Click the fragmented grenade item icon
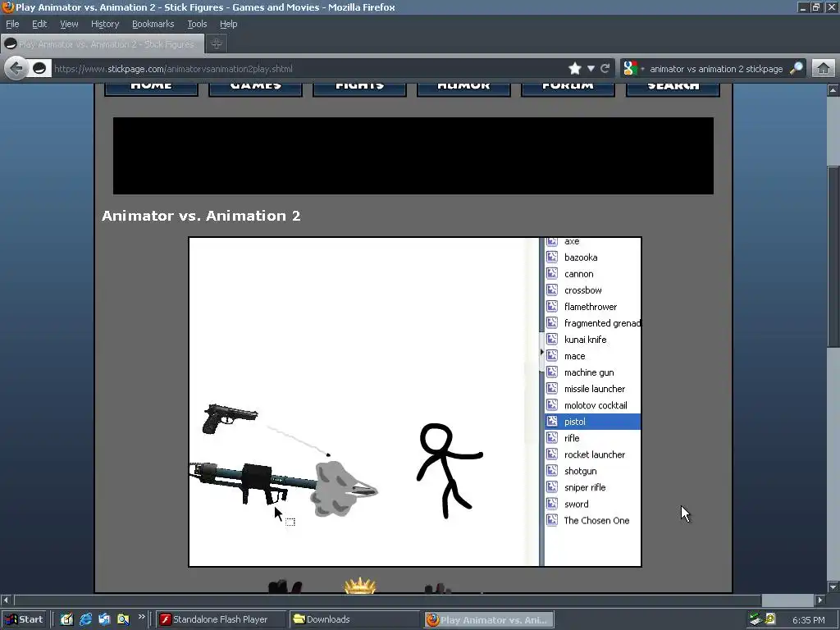840x630 pixels. 552,323
